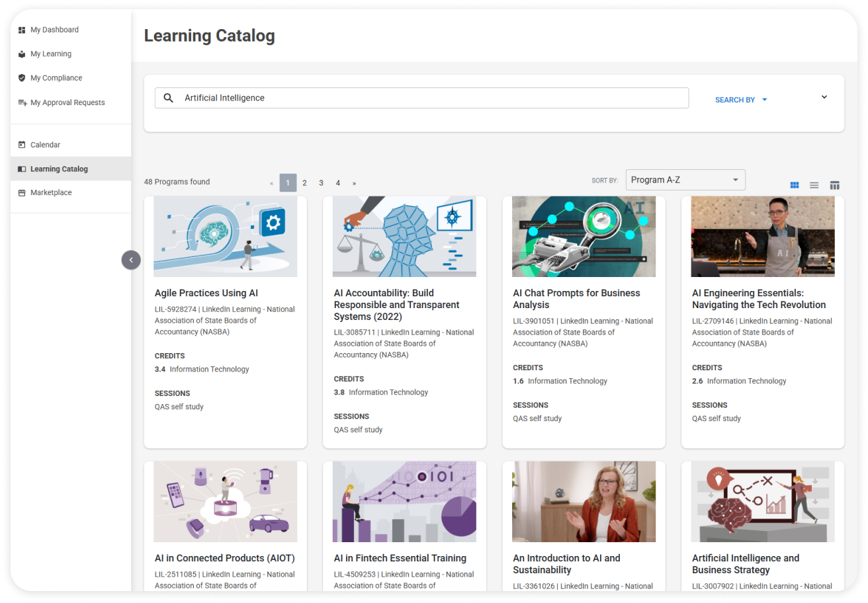Click the My Compliance shield icon
Screen dimensions: 868x603
[x=22, y=78]
